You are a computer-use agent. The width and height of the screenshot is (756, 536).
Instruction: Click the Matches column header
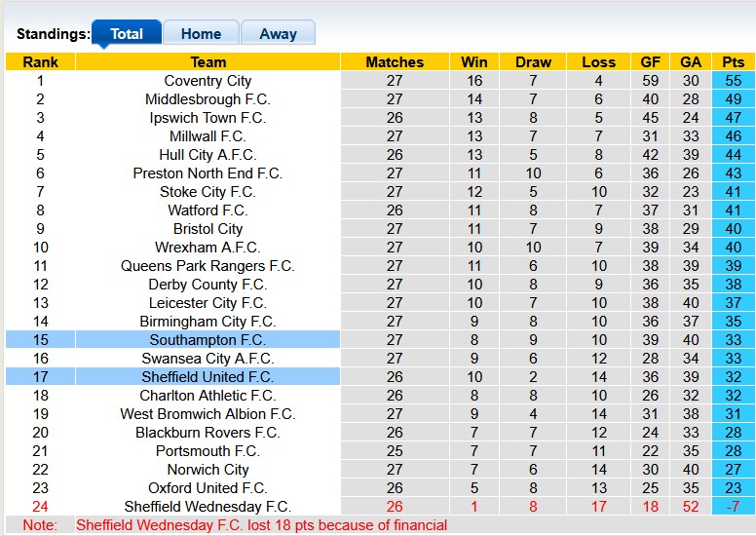[x=395, y=61]
